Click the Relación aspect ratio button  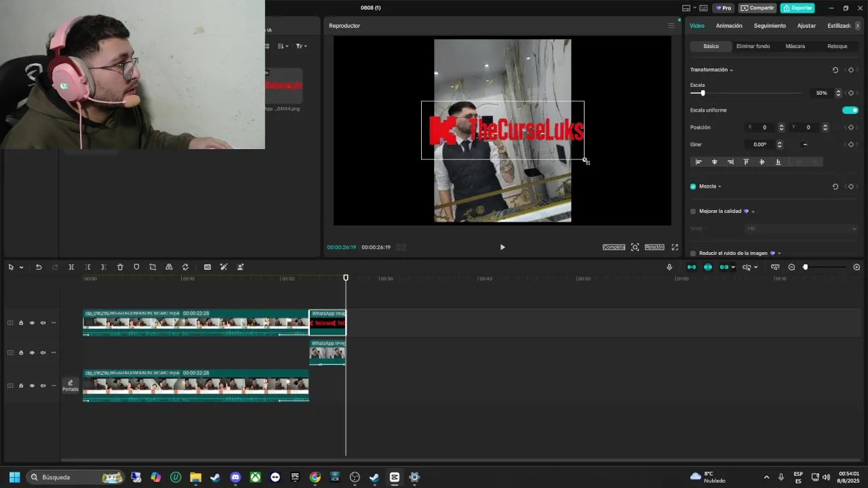tap(654, 247)
